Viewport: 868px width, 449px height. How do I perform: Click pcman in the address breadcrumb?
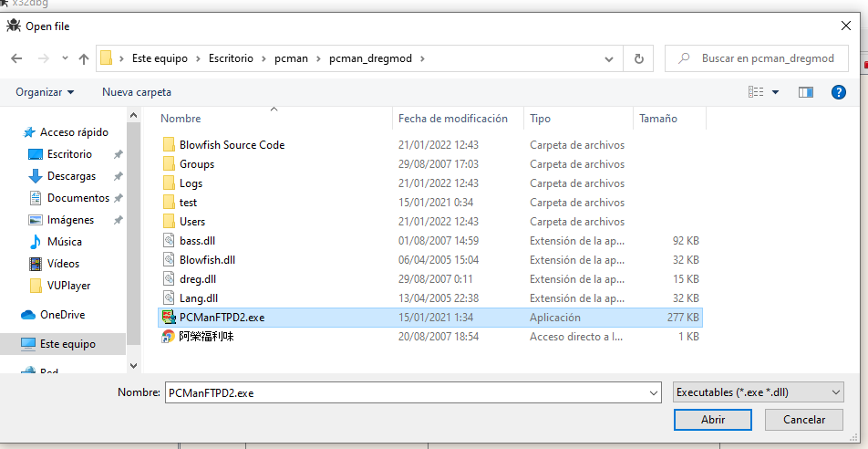(x=291, y=58)
